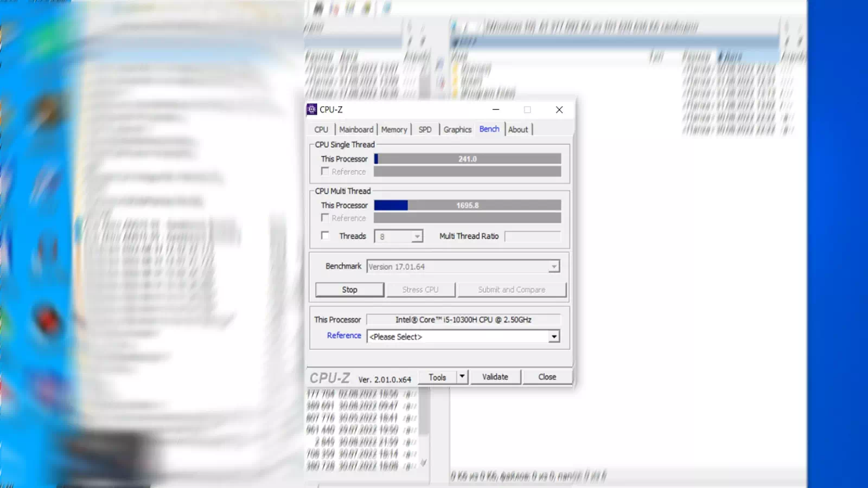The image size is (868, 488).
Task: Select the Graphics tab
Action: click(457, 130)
